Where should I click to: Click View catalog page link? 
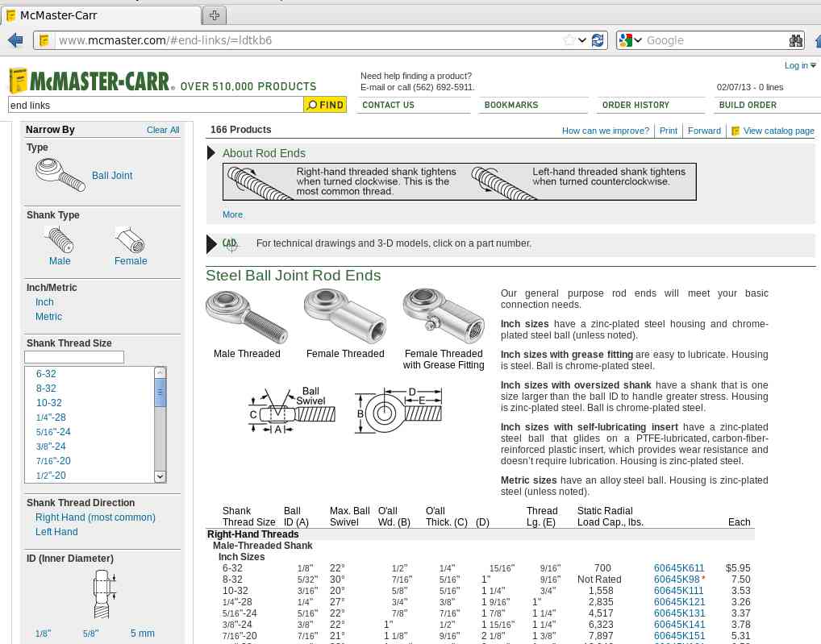(778, 131)
